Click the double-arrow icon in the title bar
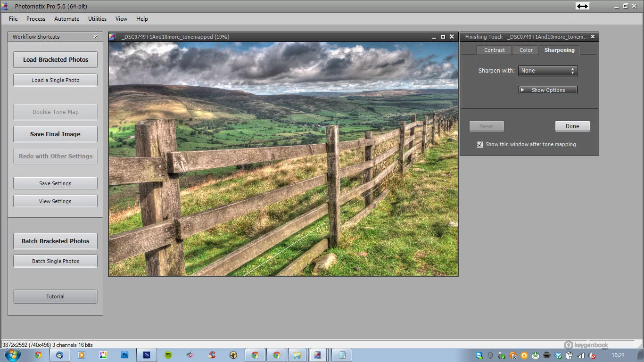This screenshot has height=362, width=644. point(582,6)
